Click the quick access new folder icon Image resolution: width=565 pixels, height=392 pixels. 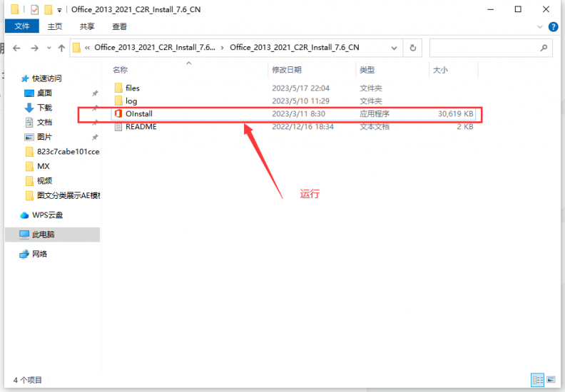click(48, 9)
